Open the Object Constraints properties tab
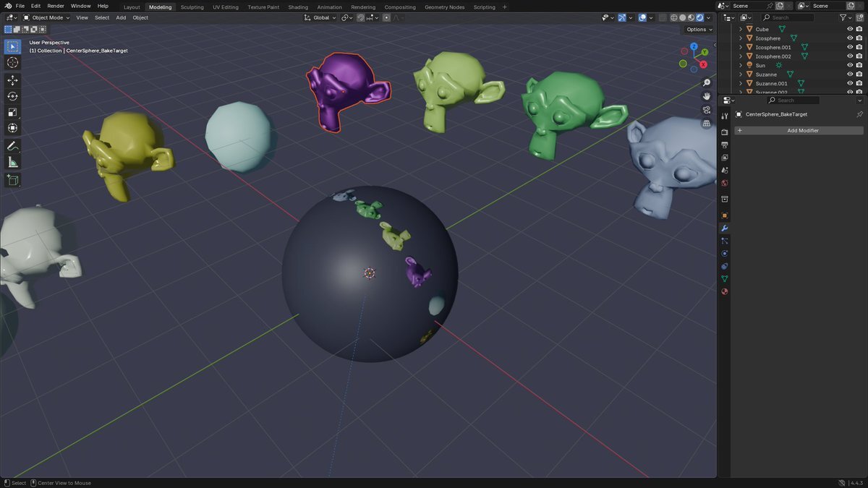The height and width of the screenshot is (488, 868). [725, 266]
